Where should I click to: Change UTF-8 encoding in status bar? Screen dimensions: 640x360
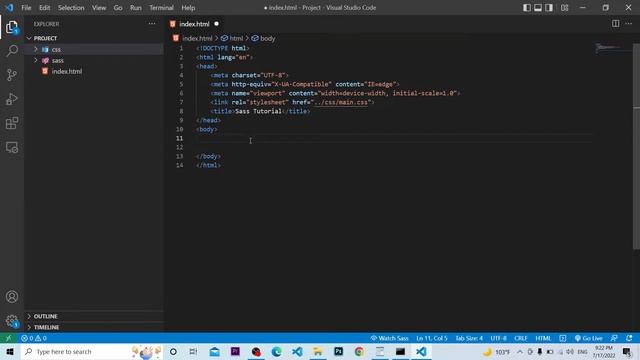coord(498,338)
